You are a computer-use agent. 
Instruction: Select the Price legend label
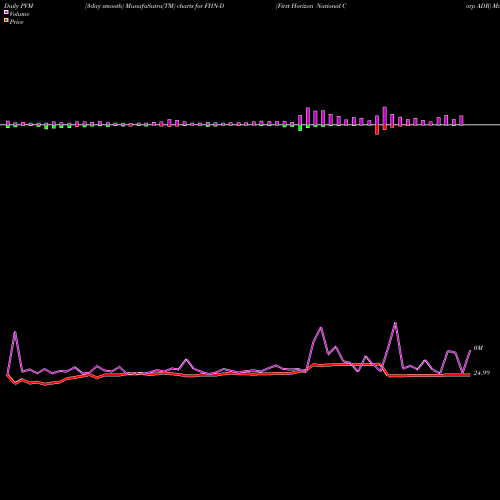pos(16,22)
